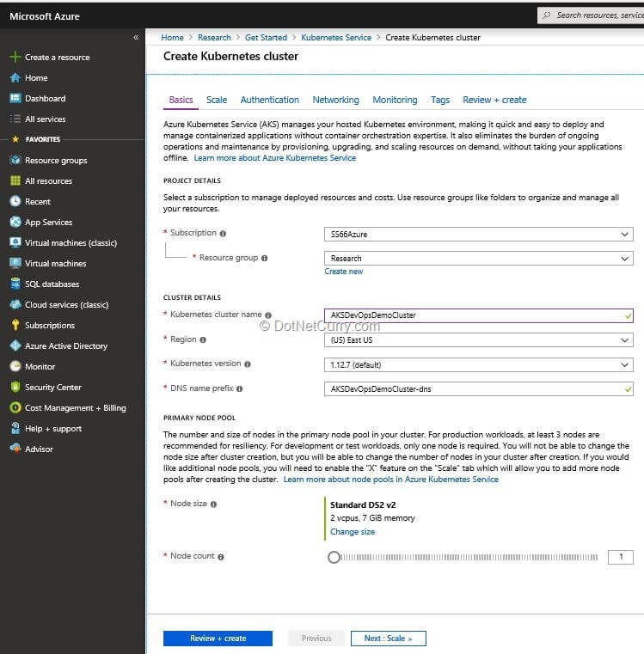Screen dimensions: 644x654
Task: Open the Cost Management + Billing icon
Action: pos(15,407)
